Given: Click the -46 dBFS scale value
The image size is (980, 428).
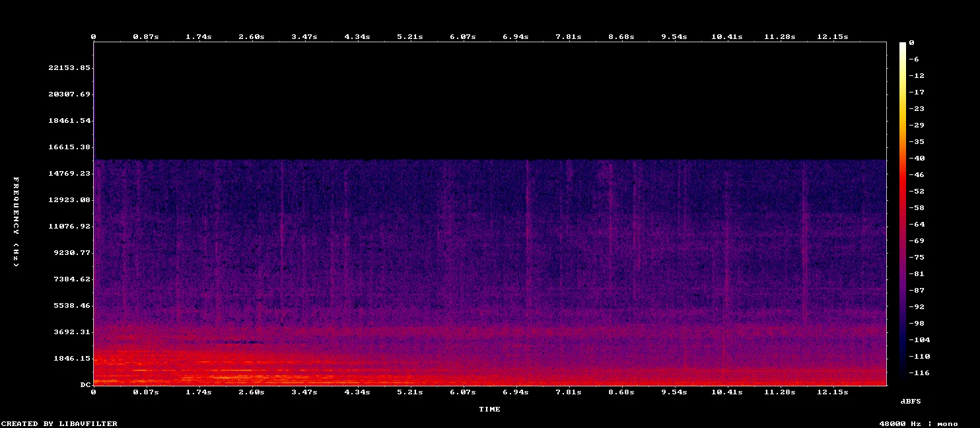Looking at the screenshot, I should point(917,175).
